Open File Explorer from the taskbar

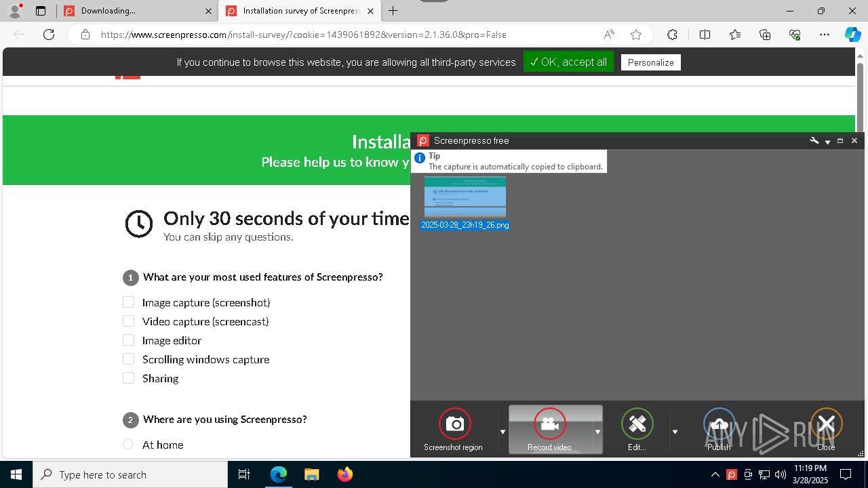pos(311,474)
